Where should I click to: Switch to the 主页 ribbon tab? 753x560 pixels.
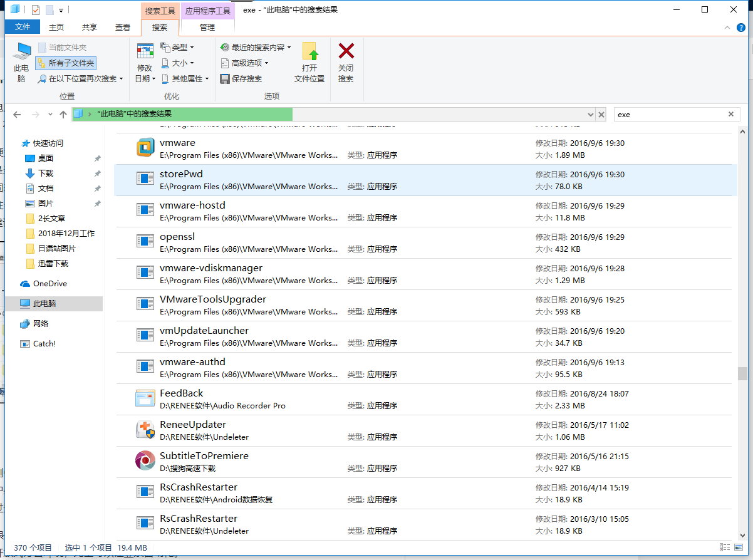tap(56, 27)
